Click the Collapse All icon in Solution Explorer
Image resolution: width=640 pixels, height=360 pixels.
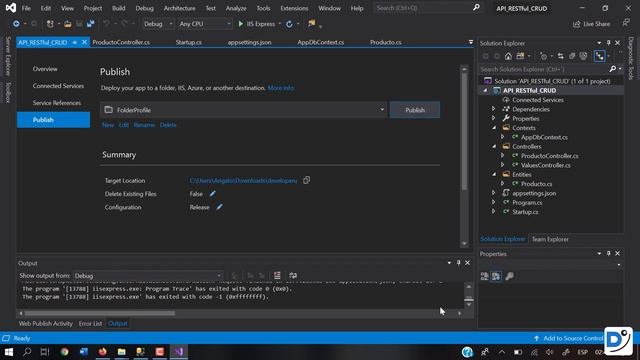(572, 56)
